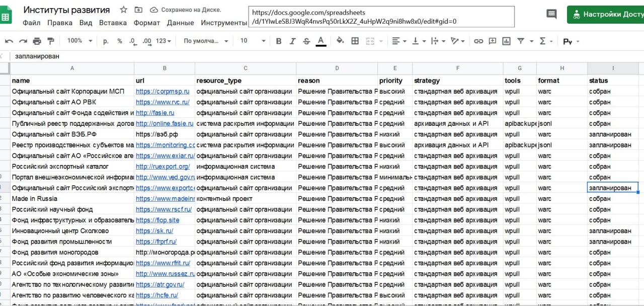Insert chart using toolbar icon

506,41
